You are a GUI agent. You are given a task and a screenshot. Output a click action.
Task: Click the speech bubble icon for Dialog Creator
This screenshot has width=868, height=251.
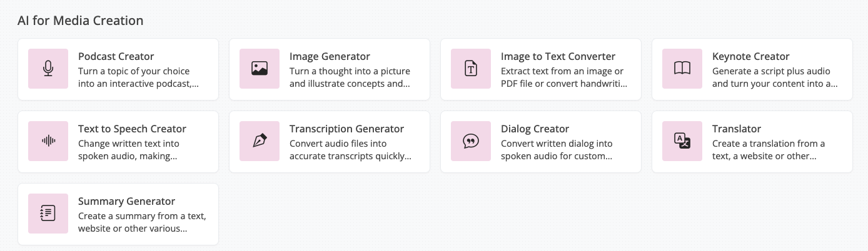coord(471,141)
